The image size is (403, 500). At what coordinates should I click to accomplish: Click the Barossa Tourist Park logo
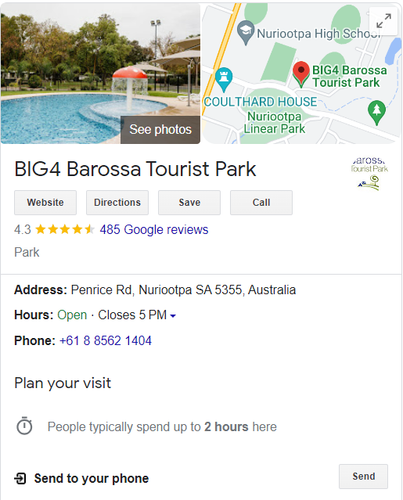point(370,173)
